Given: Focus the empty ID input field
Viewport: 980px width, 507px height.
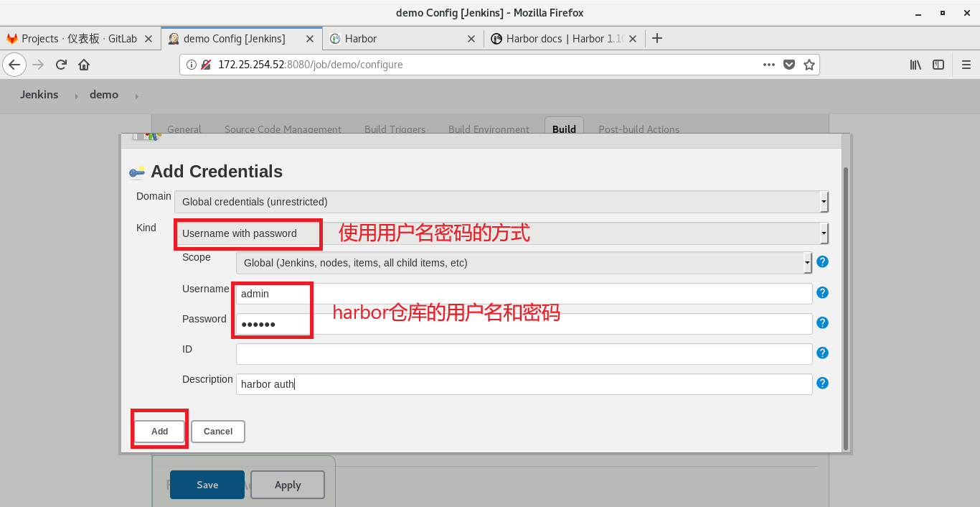Looking at the screenshot, I should coord(524,354).
